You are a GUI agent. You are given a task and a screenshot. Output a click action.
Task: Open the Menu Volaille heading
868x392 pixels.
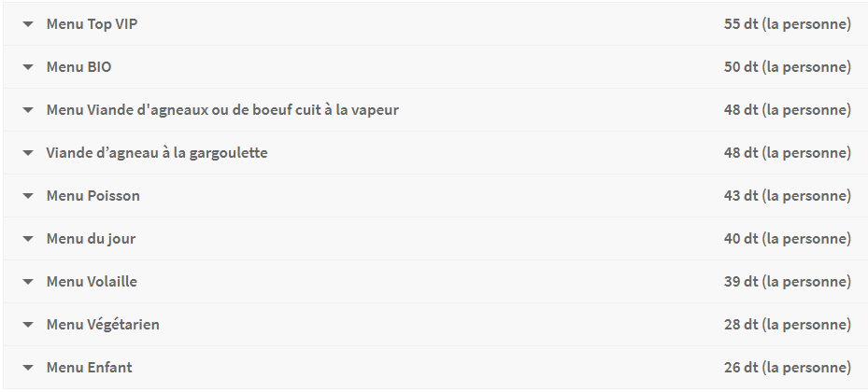click(92, 282)
